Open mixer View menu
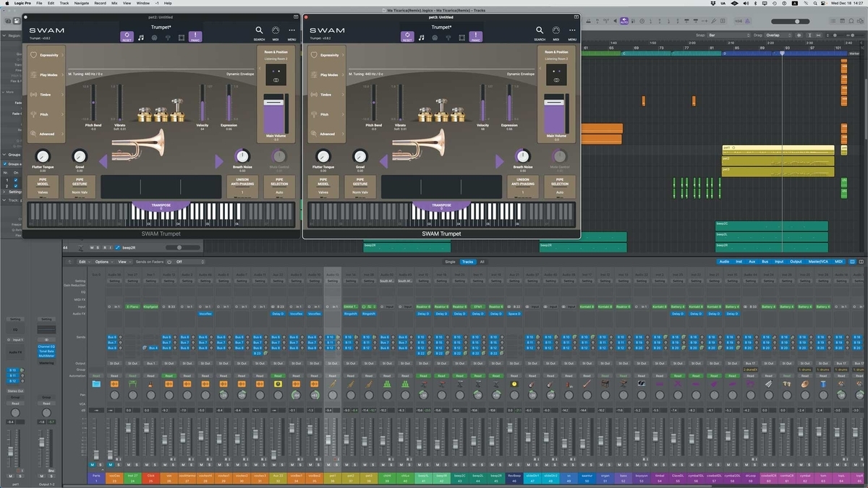Image resolution: width=868 pixels, height=488 pixels. (x=124, y=262)
